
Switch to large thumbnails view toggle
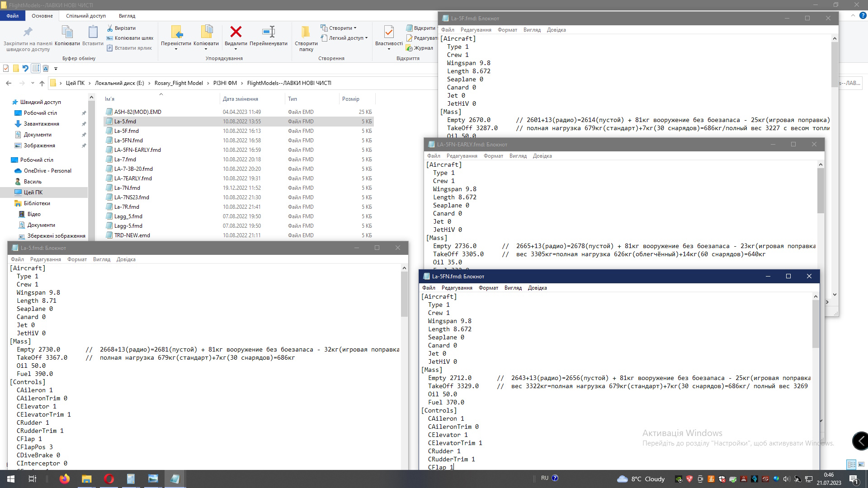pyautogui.click(x=861, y=465)
